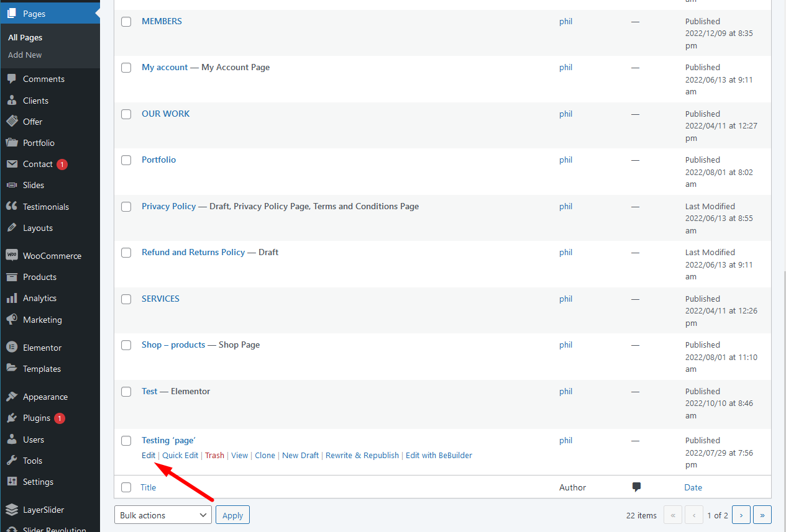786x532 pixels.
Task: Open Add New page submenu item
Action: (25, 55)
